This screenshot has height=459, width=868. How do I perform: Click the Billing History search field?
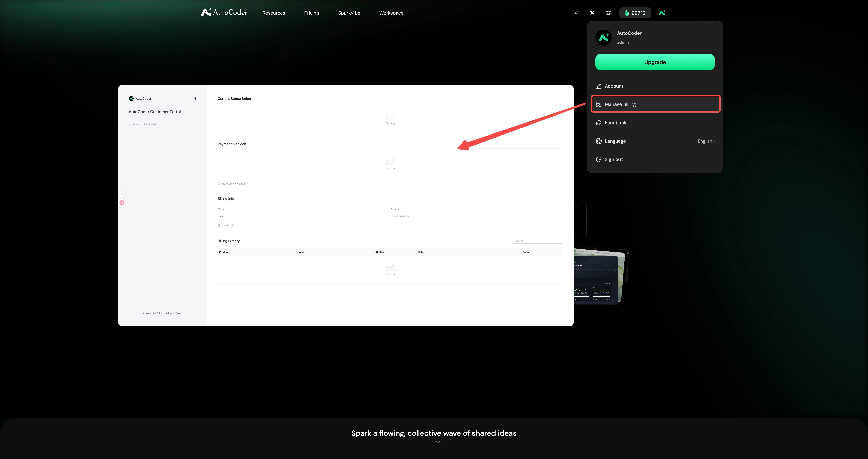(x=538, y=241)
